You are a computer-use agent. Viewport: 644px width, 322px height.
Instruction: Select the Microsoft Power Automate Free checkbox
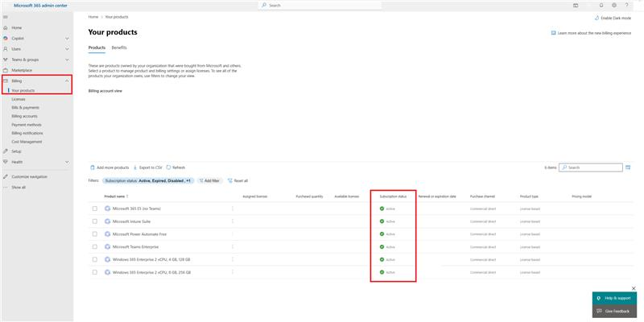click(x=95, y=234)
